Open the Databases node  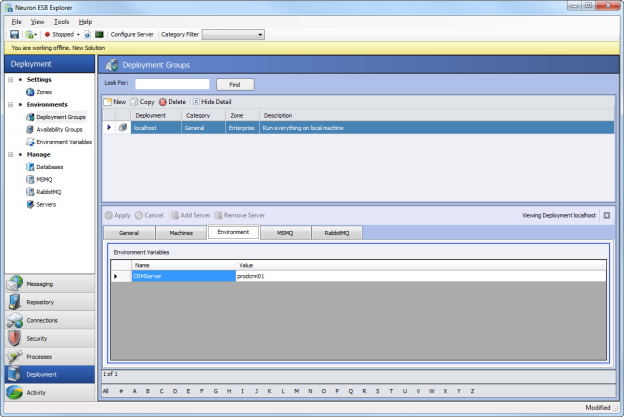tap(49, 167)
